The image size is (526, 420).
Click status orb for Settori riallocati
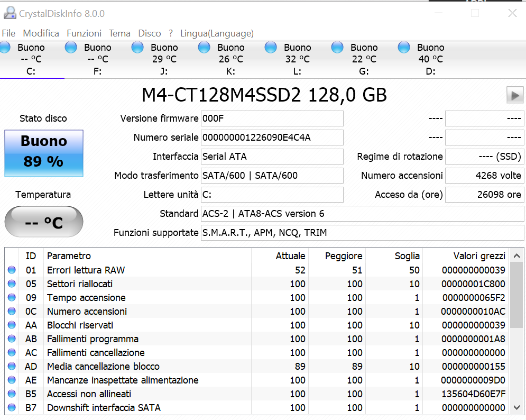coord(12,284)
